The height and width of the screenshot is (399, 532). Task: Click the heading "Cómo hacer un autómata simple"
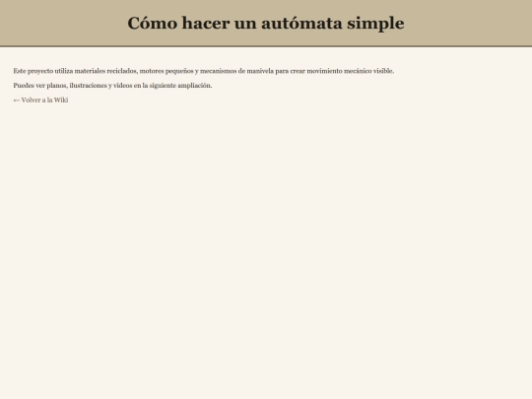[266, 24]
